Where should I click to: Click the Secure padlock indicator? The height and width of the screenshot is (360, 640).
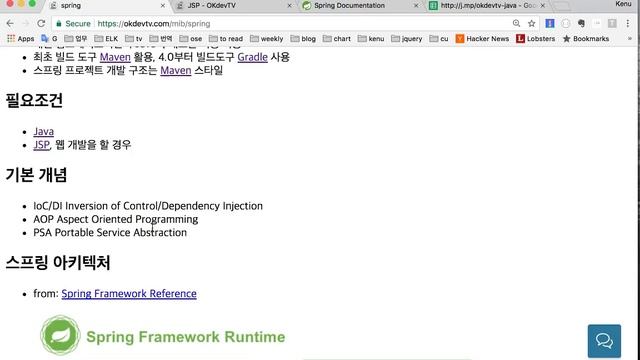coord(73,24)
